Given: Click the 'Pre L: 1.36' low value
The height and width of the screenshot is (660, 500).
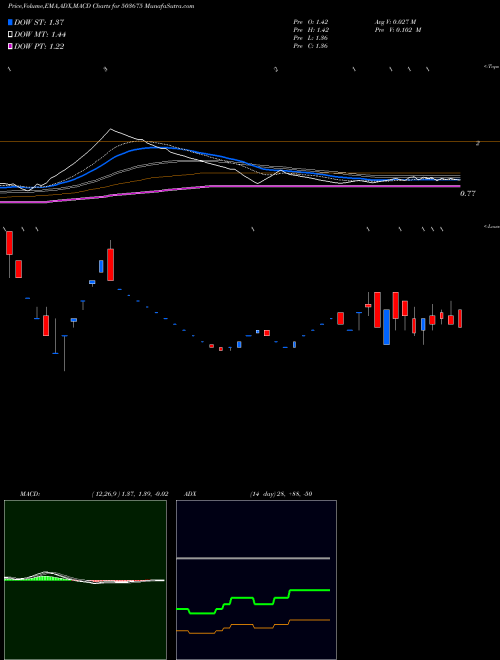Looking at the screenshot, I should 311,38.
